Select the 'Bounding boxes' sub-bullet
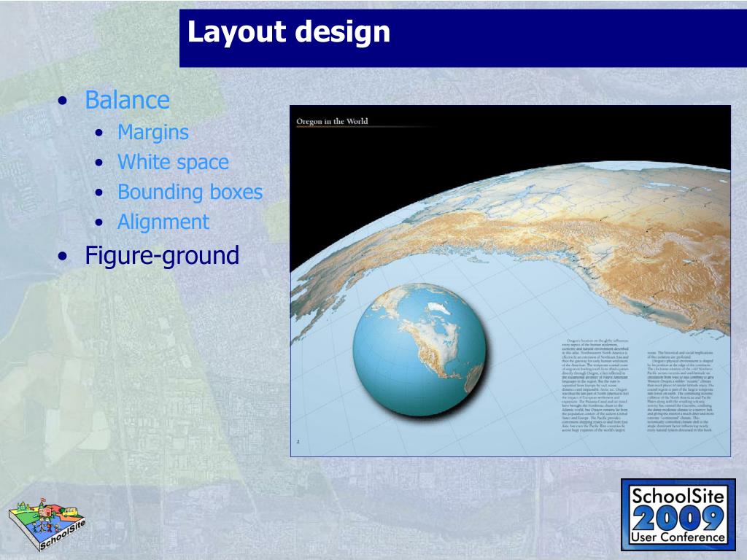Screen dimensions: 747x560 [x=190, y=192]
